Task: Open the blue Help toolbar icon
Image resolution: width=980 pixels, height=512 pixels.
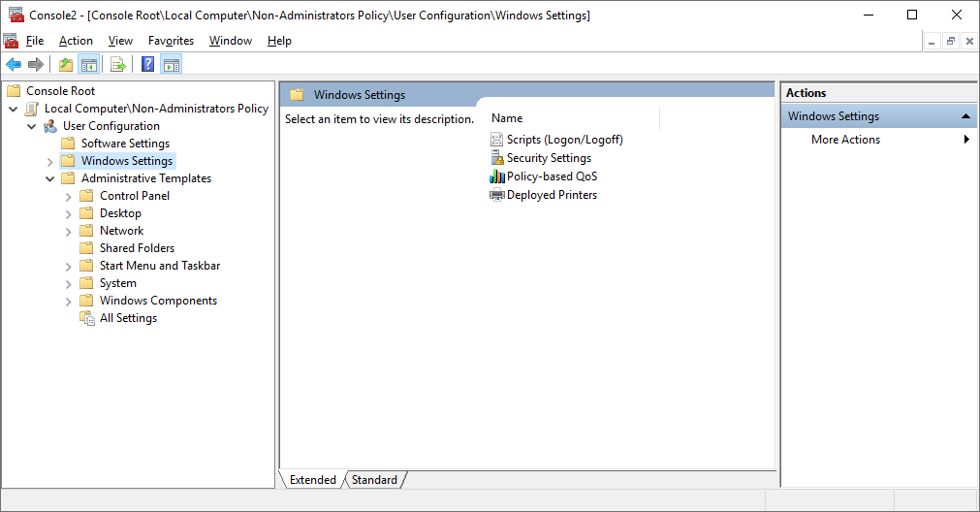Action: pos(147,64)
